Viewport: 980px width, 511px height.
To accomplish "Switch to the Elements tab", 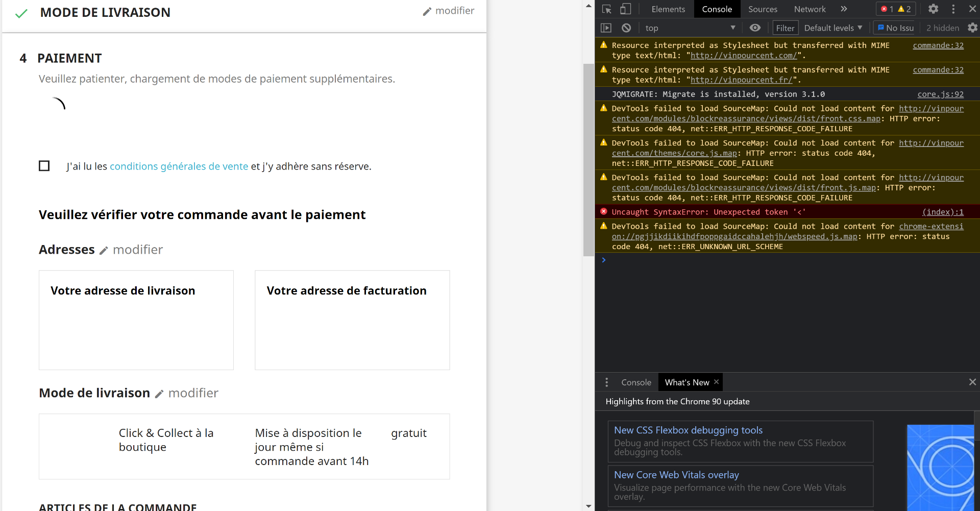I will [668, 9].
